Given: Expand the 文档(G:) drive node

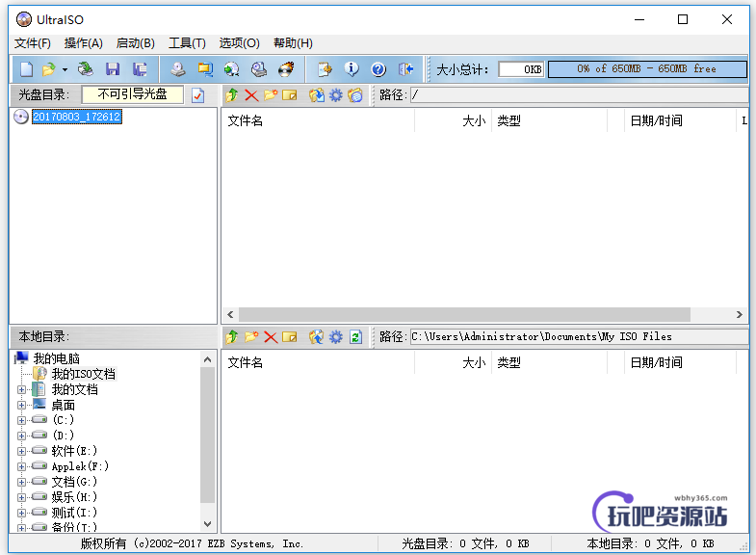Looking at the screenshot, I should [x=21, y=482].
